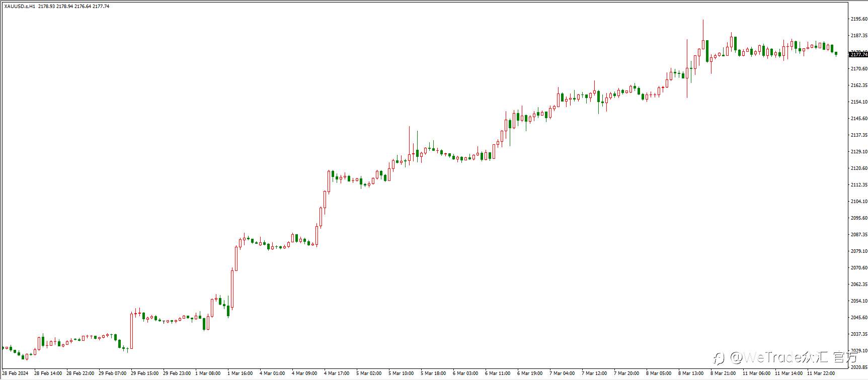This screenshot has width=868, height=380.
Task: Click the 2120.60 price axis label
Action: [x=859, y=168]
